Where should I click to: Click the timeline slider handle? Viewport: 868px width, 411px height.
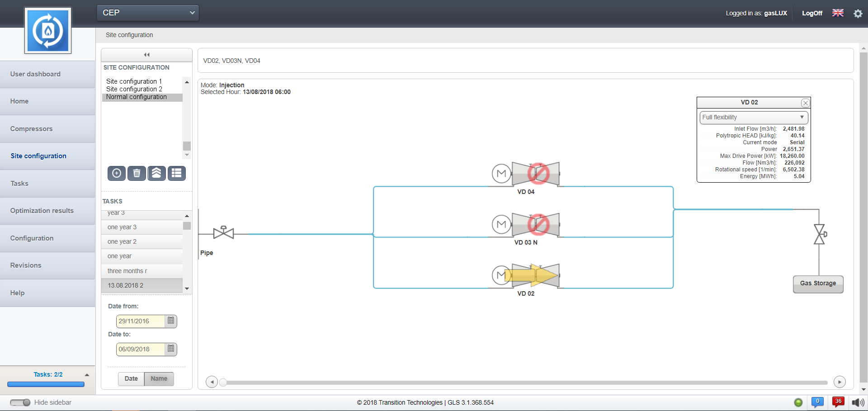tap(223, 383)
